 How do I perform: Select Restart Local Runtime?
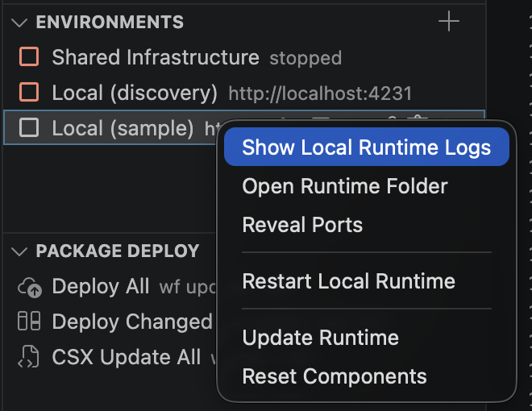(367, 281)
